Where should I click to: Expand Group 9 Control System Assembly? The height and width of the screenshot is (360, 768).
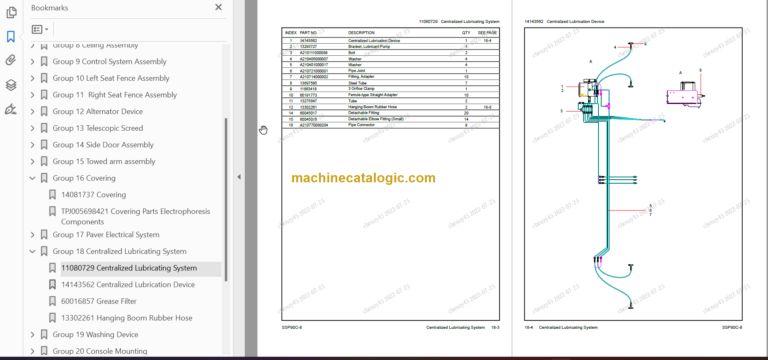32,62
